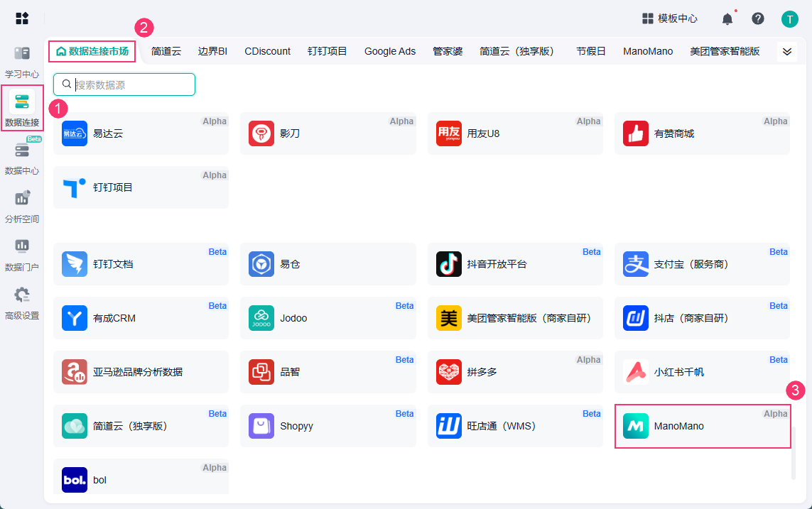
Task: Go to 数据连接 in the sidebar
Action: pos(22,108)
